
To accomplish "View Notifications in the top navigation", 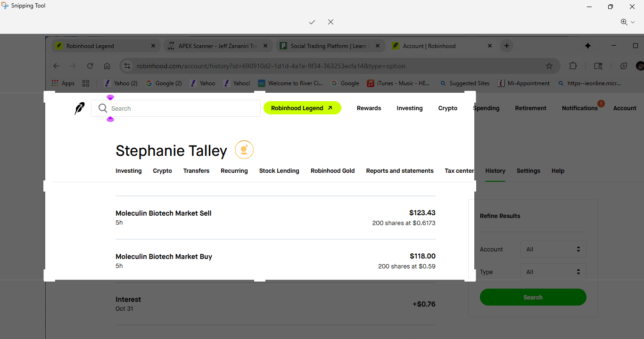I will point(580,108).
